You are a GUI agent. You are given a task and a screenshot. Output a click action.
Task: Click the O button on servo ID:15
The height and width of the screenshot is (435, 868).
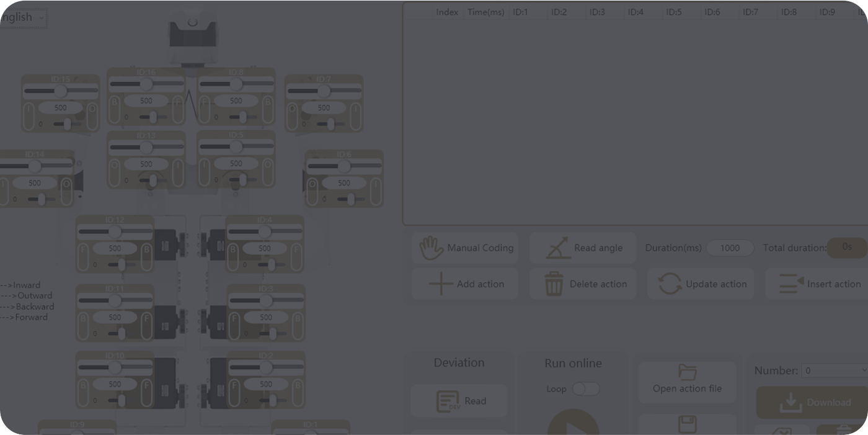(x=92, y=117)
